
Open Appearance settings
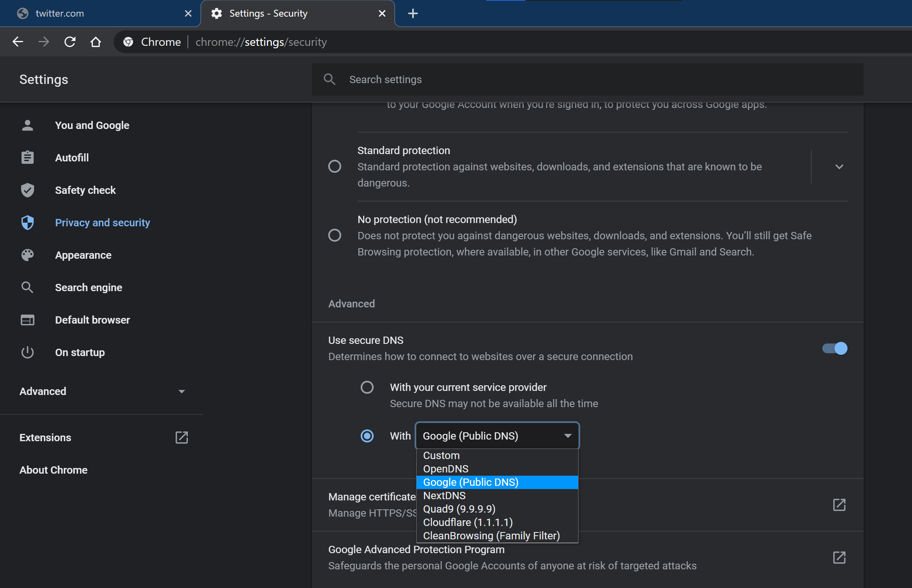(x=83, y=255)
